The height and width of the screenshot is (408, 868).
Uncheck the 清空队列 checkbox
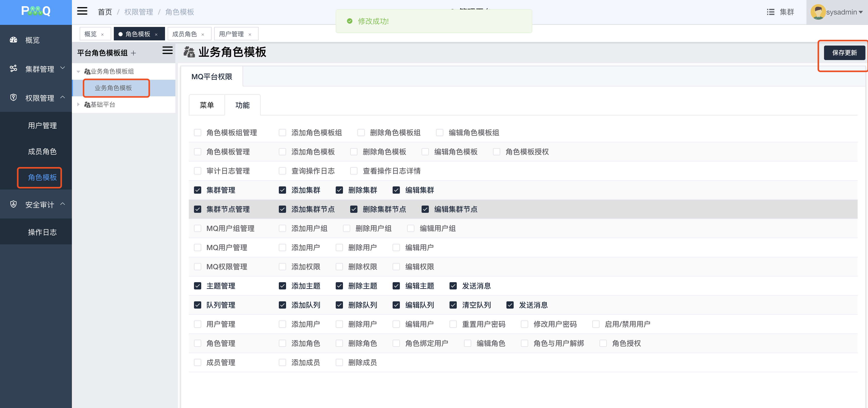click(453, 305)
